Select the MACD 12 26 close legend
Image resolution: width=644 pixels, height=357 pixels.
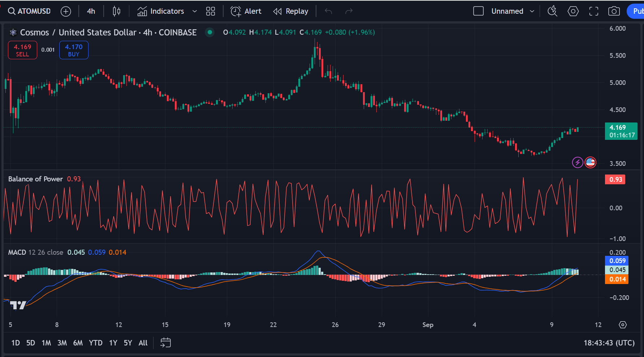tap(35, 252)
